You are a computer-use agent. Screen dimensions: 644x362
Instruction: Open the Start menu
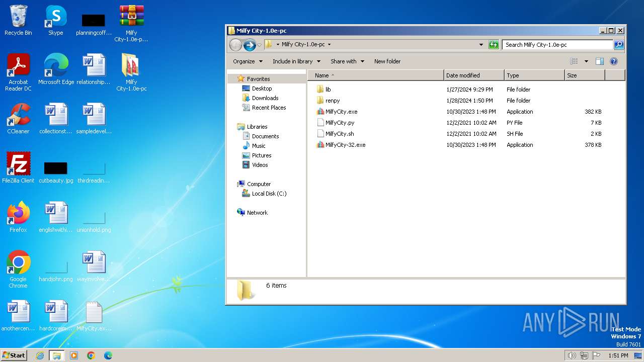coord(14,355)
